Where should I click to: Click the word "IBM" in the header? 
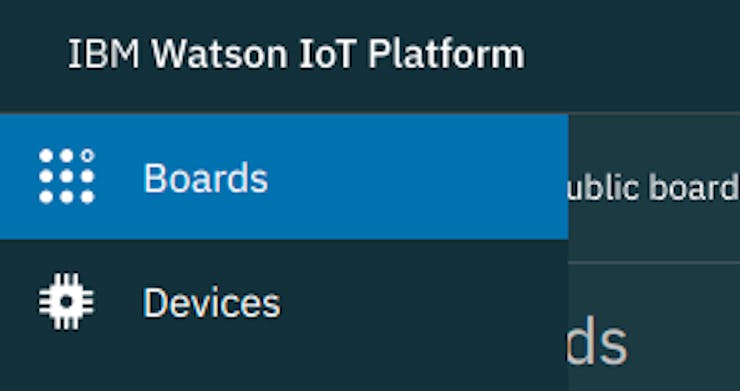[104, 54]
